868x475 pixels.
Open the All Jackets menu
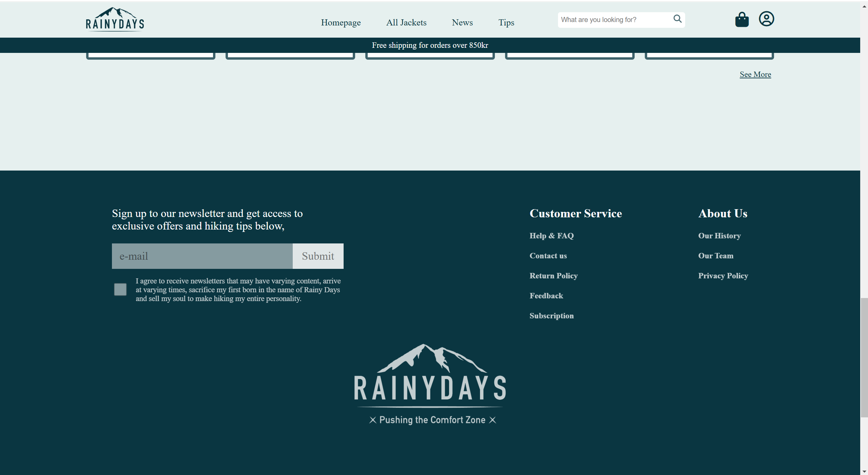[x=406, y=22]
